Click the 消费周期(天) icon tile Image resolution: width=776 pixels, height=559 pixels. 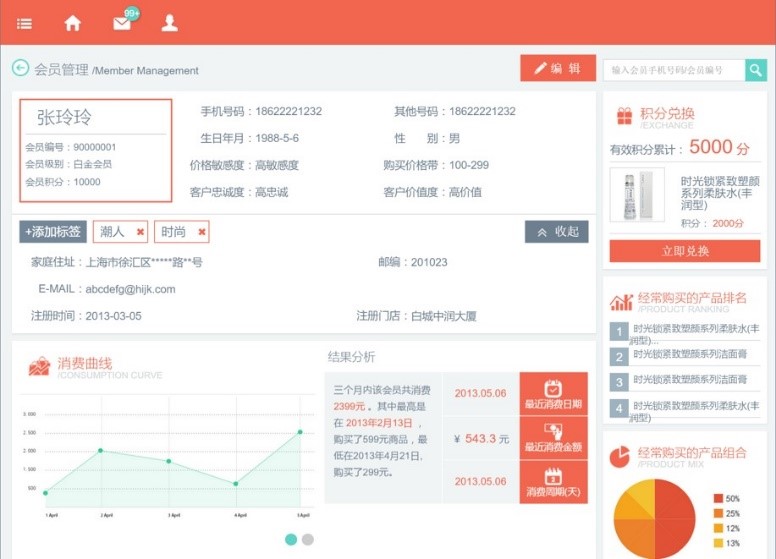(553, 482)
